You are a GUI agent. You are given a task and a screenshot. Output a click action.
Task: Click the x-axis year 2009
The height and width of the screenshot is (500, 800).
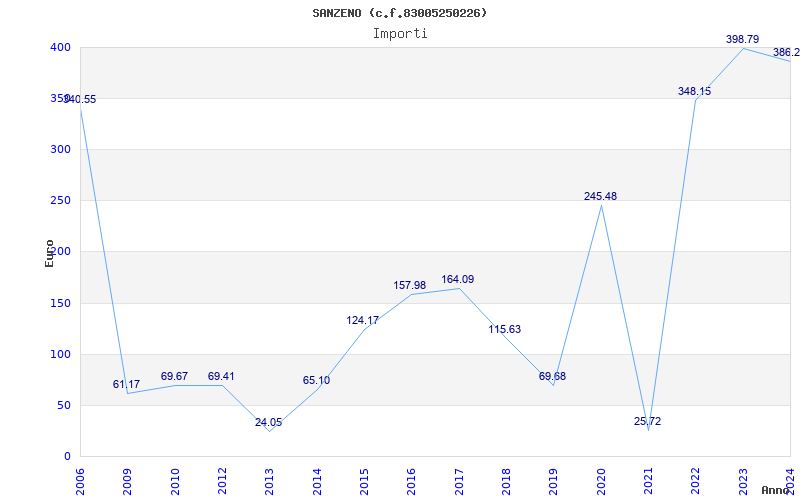(128, 482)
